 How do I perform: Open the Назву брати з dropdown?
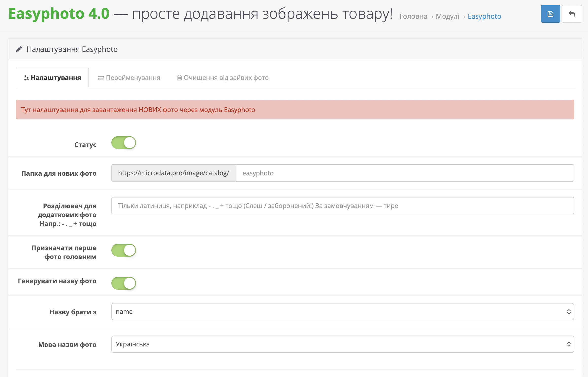(343, 312)
